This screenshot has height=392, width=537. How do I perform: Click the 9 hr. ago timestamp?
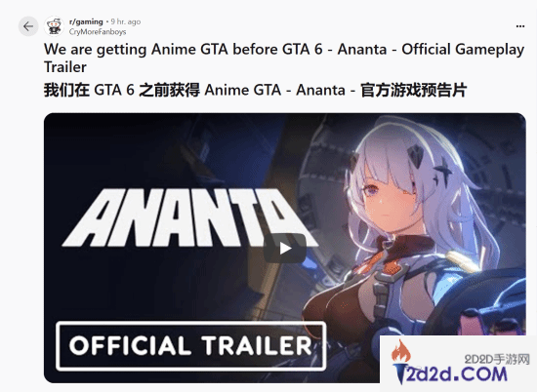pyautogui.click(x=126, y=21)
